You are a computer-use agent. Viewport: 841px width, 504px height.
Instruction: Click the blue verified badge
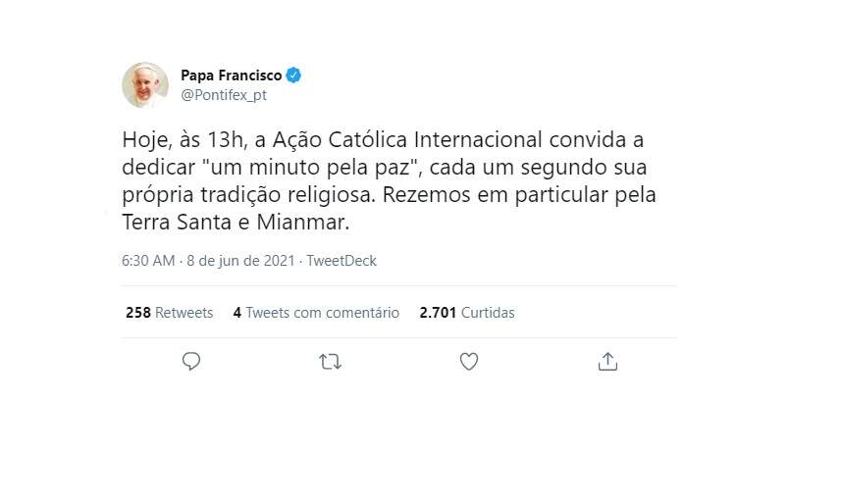pos(293,76)
